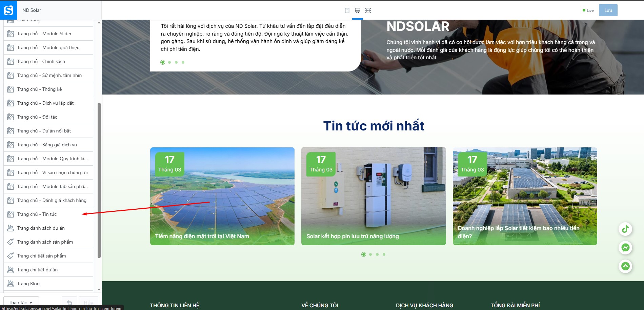Open article Doanh nghiệp lắp Solar tiết kiệm
The height and width of the screenshot is (310, 644).
(x=525, y=196)
